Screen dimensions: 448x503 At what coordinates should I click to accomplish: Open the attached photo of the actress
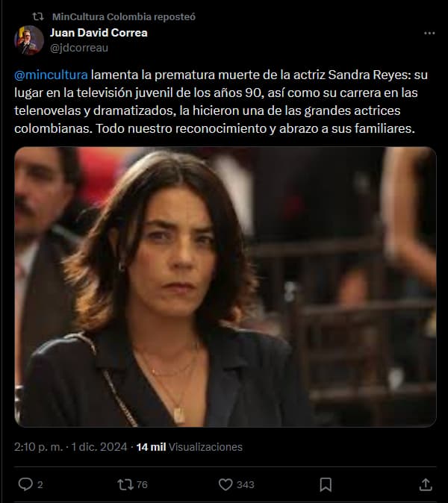tap(225, 287)
